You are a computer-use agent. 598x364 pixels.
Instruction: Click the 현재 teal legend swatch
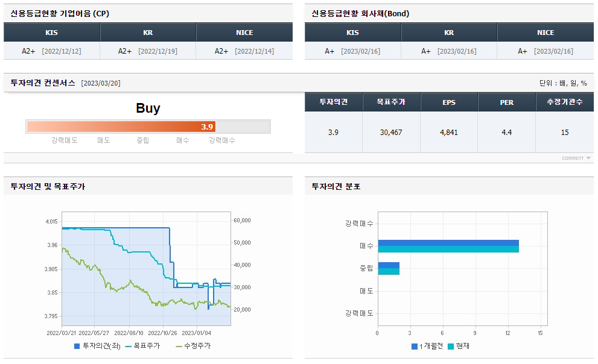(x=451, y=347)
